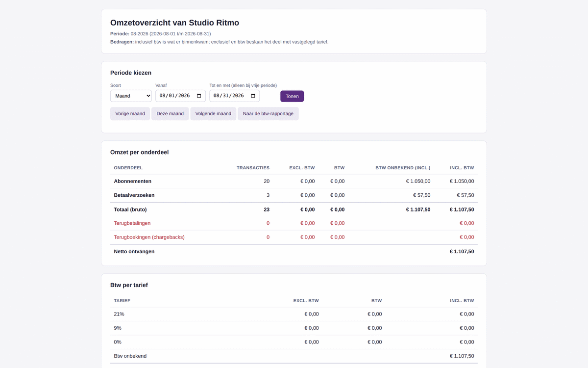Select Betaalverzoeken transaction count 3
Image resolution: width=588 pixels, height=368 pixels.
coord(268,195)
